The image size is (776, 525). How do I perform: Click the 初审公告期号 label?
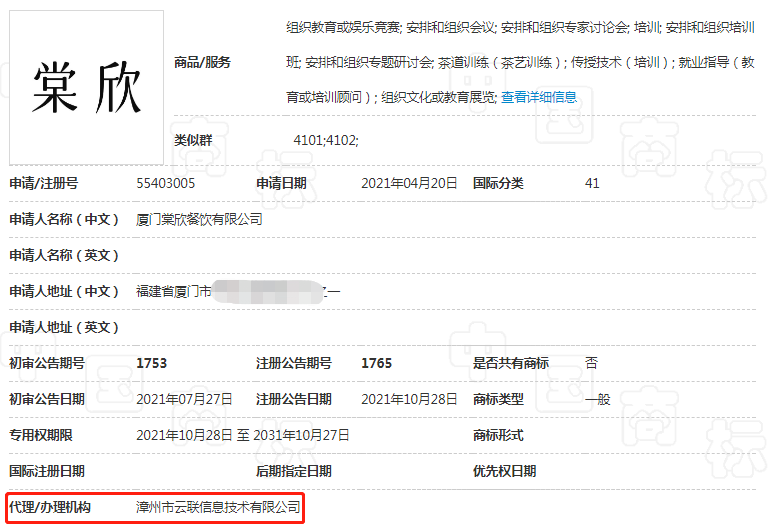click(x=47, y=363)
